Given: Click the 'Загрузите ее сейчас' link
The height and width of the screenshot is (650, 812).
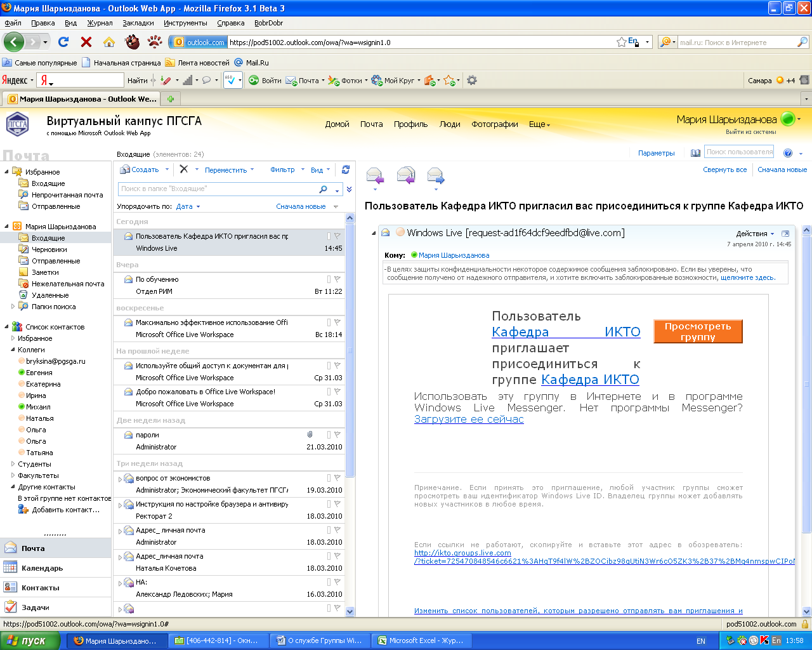Looking at the screenshot, I should 469,419.
